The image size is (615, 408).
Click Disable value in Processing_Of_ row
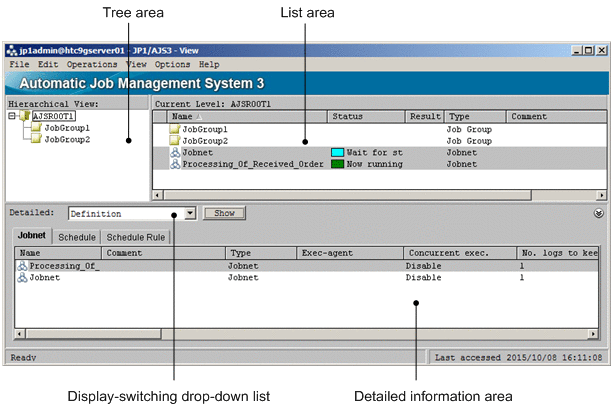(x=424, y=266)
